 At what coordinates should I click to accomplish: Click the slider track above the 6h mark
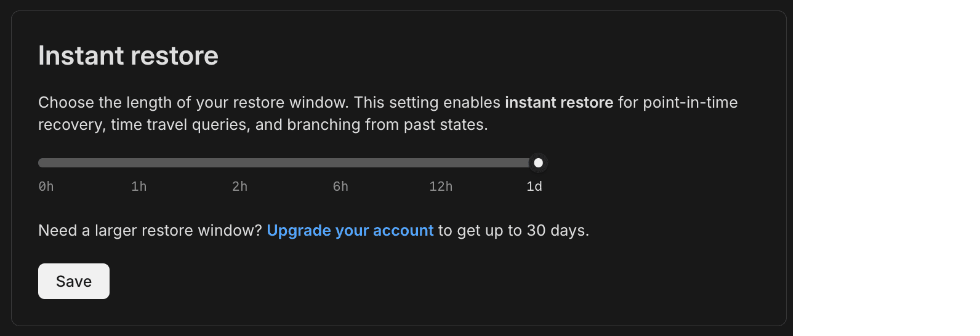click(x=340, y=163)
